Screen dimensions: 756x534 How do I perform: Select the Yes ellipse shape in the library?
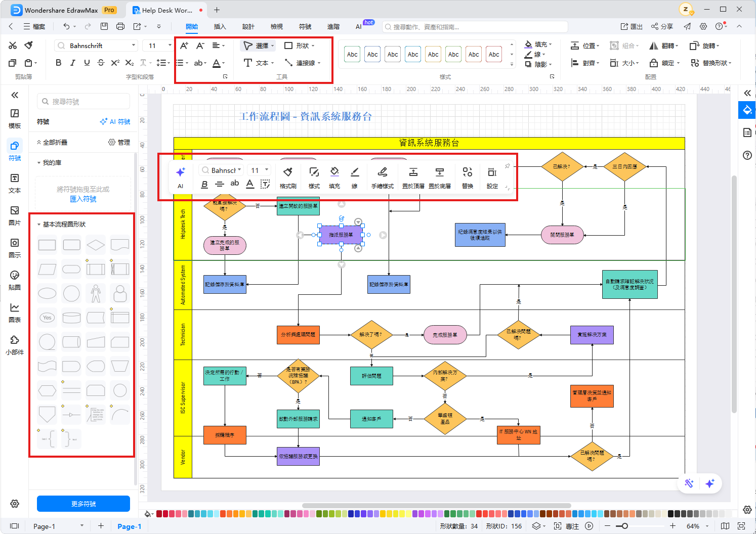click(47, 318)
